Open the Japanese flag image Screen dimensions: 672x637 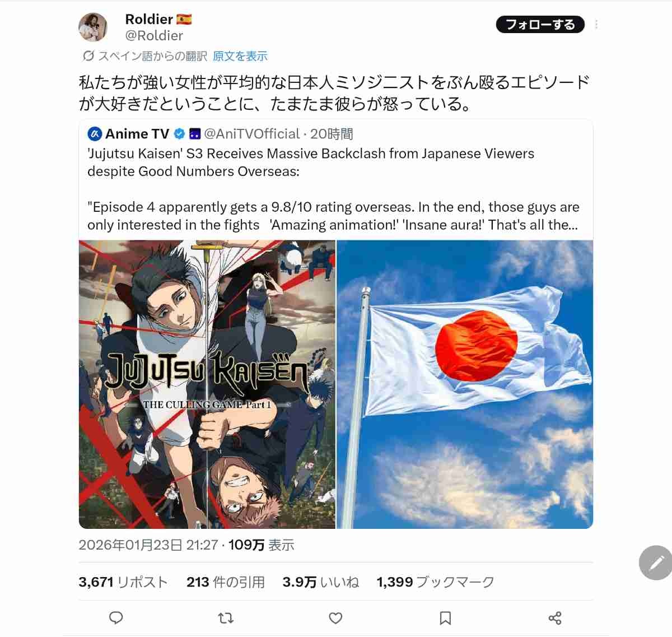click(465, 384)
